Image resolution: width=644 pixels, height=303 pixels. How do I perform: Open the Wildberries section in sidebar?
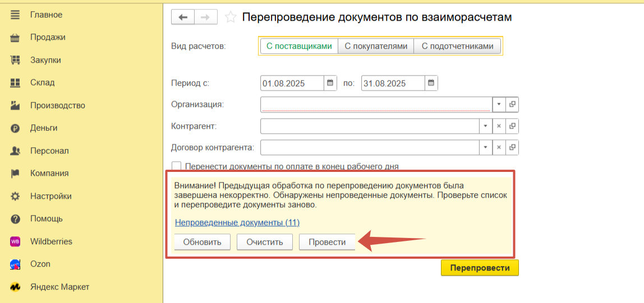(51, 241)
